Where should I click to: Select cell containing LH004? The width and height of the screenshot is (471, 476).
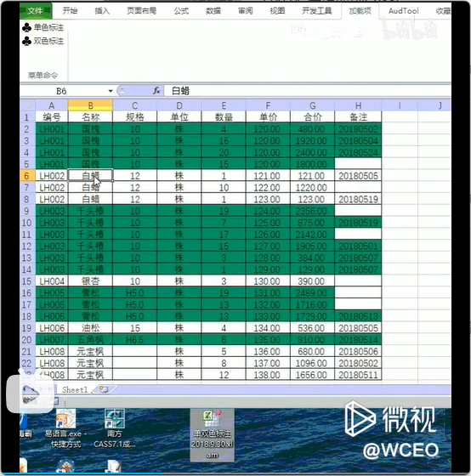point(52,281)
